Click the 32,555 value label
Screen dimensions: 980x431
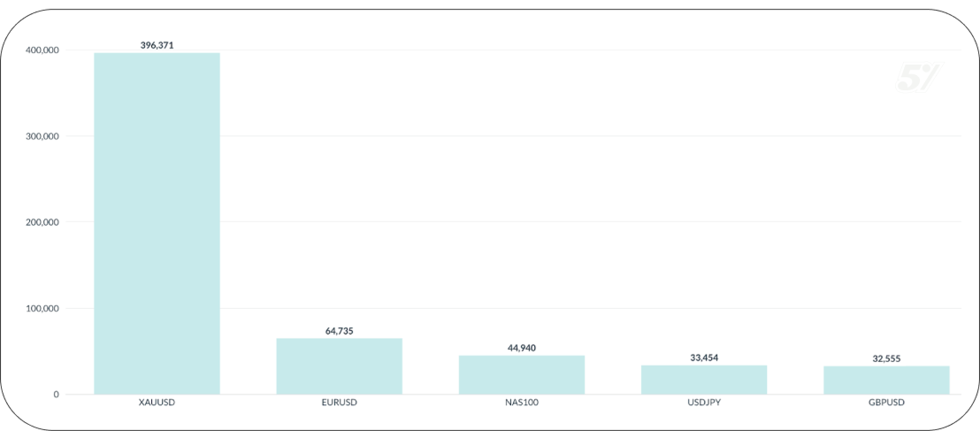click(x=886, y=358)
